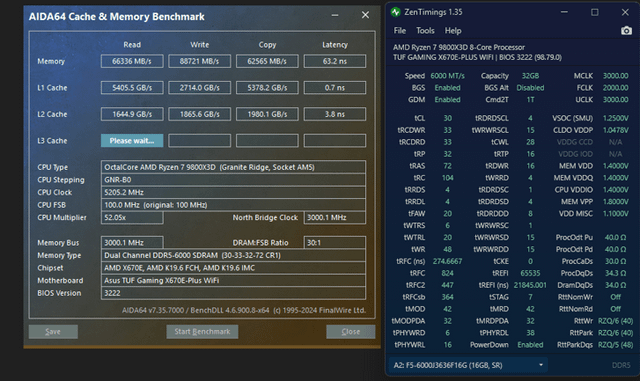
Task: Maximize the ZenTimings window
Action: pos(595,12)
